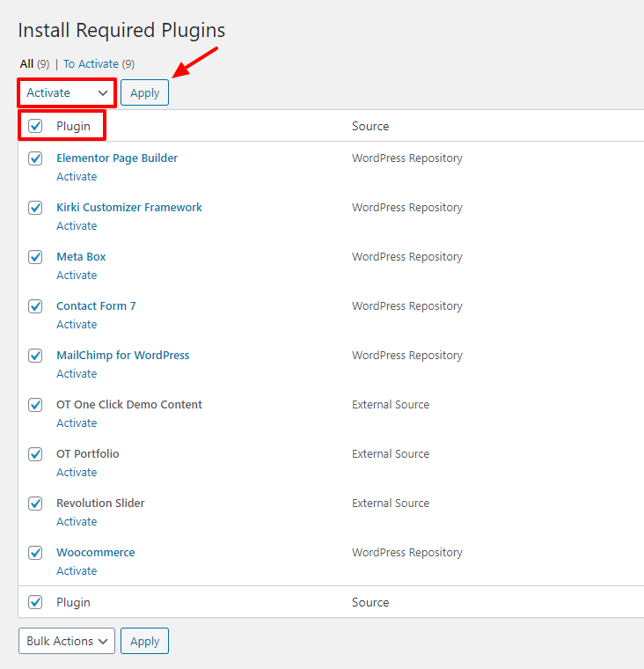Image resolution: width=644 pixels, height=669 pixels.
Task: Uncheck the OT Portfolio checkbox
Action: [x=35, y=454]
